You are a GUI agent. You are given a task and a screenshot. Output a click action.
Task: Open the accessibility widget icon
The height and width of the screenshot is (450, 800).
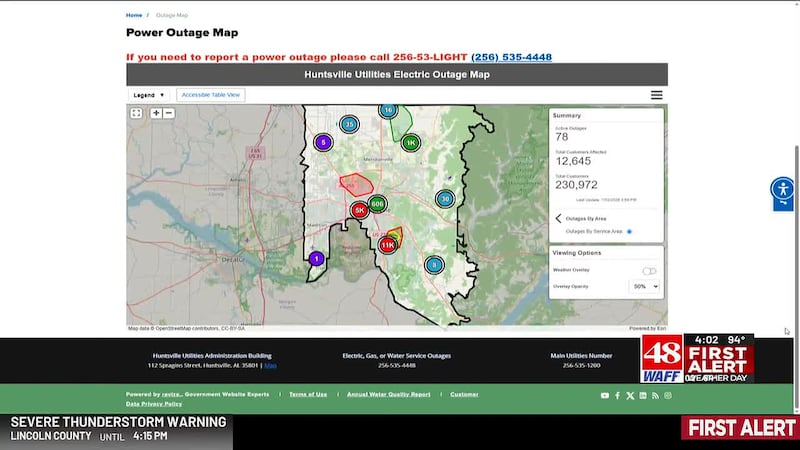[783, 189]
